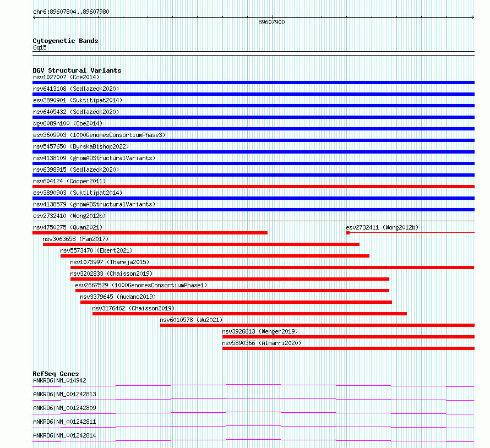
Task: Click the small red block of esv2732411
Action: (x=348, y=233)
